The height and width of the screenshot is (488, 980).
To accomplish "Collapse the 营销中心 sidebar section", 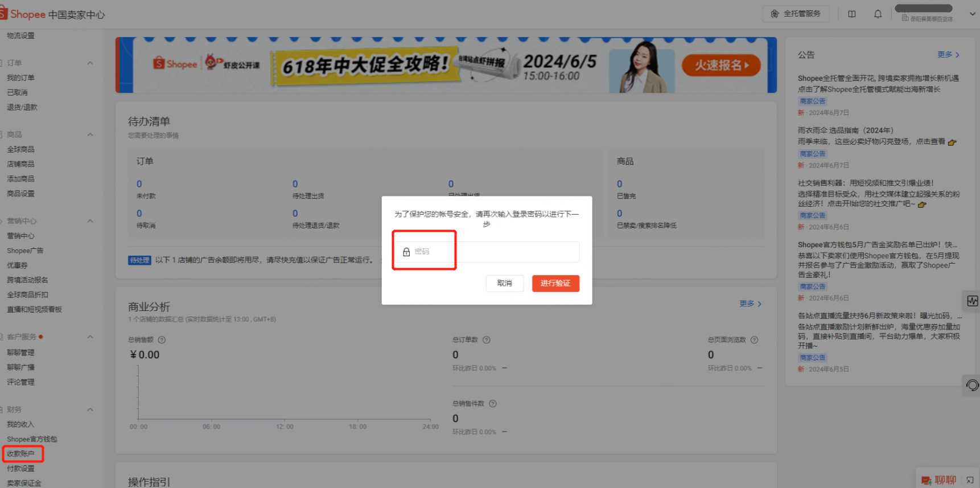I will (90, 221).
